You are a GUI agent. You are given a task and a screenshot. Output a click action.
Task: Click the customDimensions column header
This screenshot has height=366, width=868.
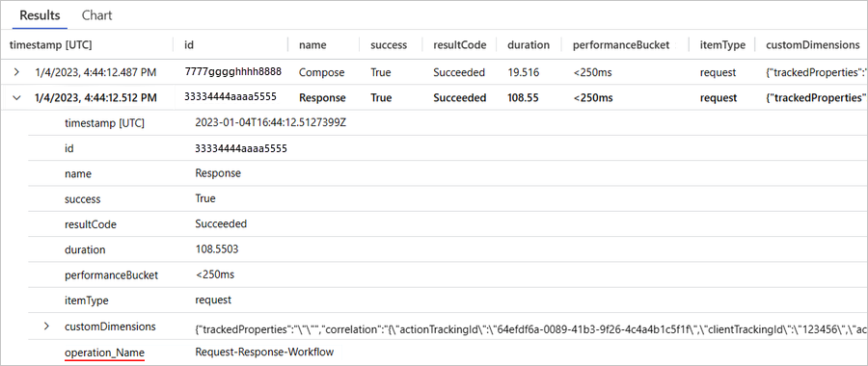pyautogui.click(x=812, y=45)
